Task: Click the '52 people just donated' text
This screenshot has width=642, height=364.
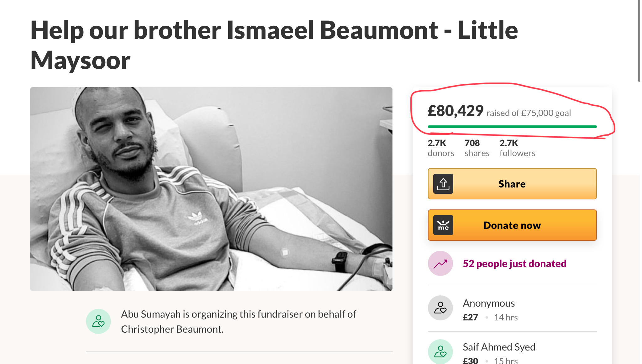Action: tap(514, 264)
